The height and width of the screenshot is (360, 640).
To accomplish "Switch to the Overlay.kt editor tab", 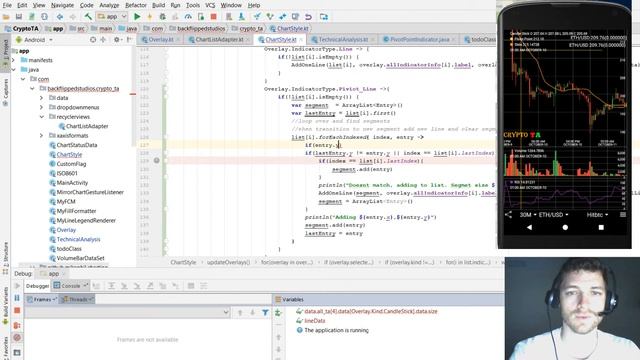I will click(160, 40).
